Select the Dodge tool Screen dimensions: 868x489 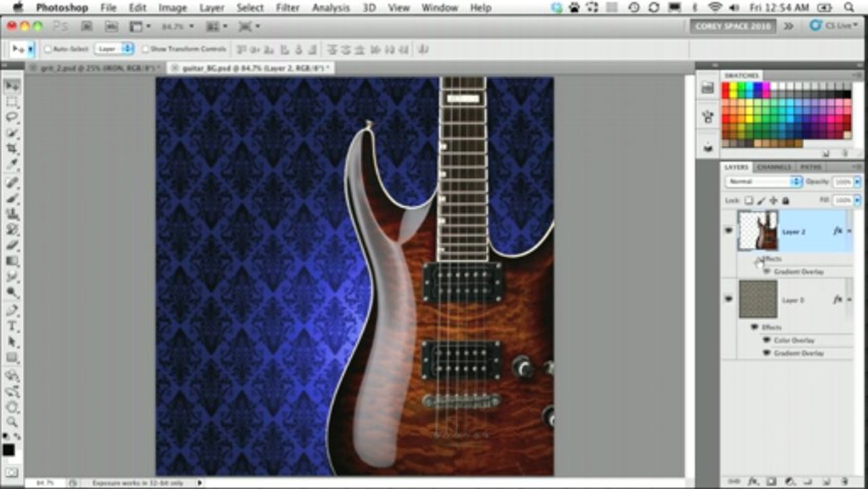(12, 292)
